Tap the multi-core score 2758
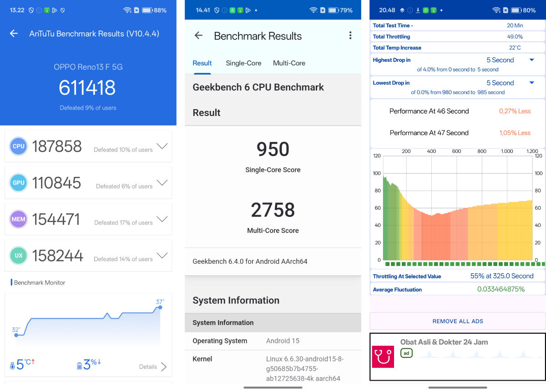The width and height of the screenshot is (546, 392). [x=273, y=210]
